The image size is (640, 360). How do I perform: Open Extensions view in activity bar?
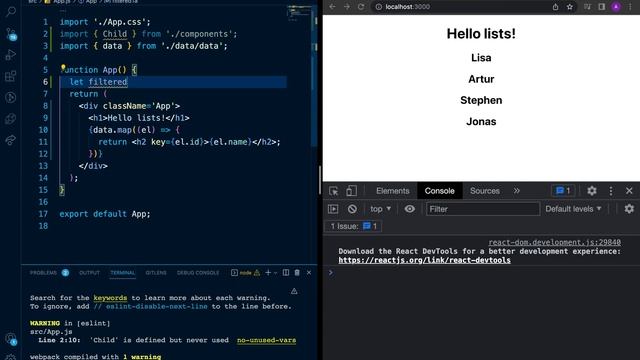[11, 76]
